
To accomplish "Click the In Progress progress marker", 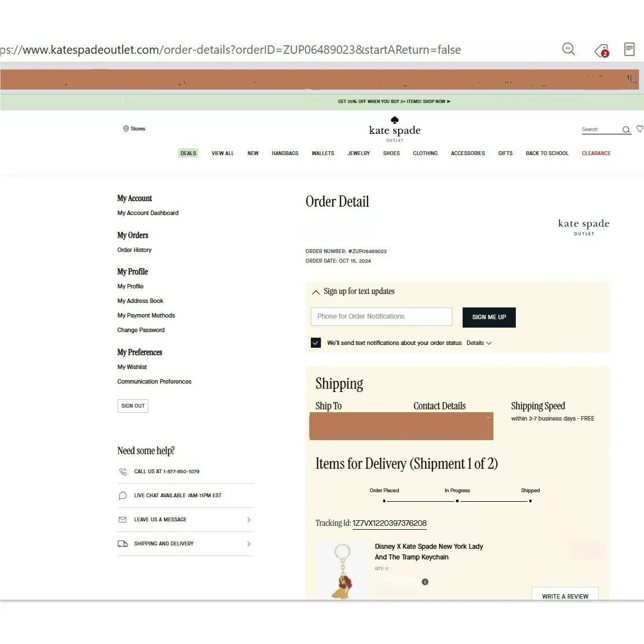I will (457, 501).
